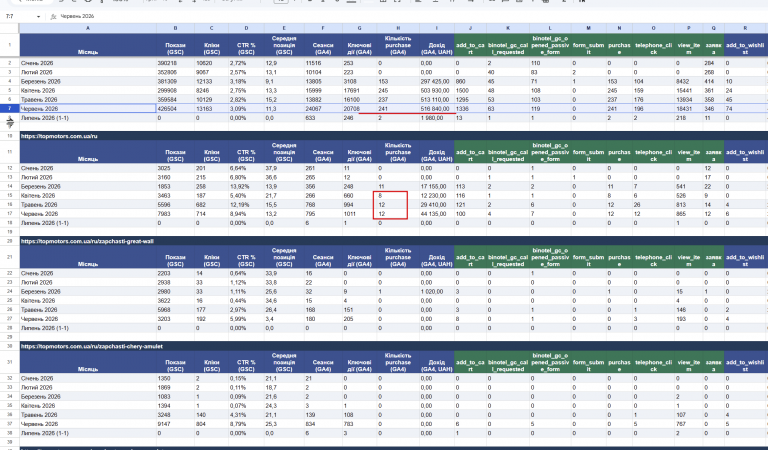Select cell with value 390218
The width and height of the screenshot is (768, 450).
click(x=175, y=63)
